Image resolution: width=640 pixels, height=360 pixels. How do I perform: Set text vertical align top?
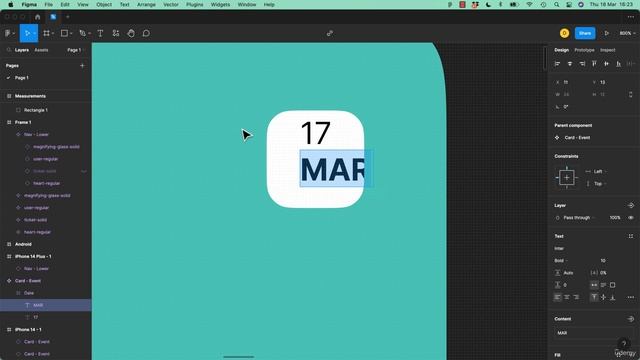click(594, 297)
